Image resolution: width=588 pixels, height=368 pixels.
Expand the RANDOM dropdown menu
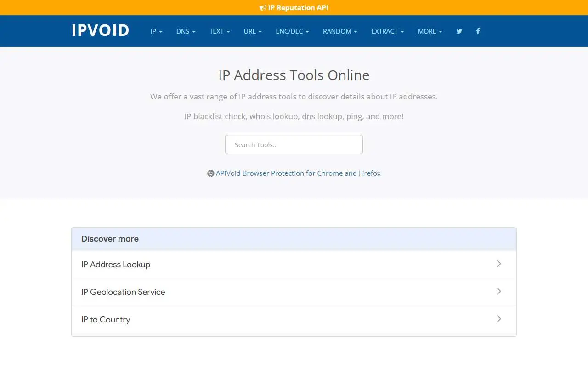tap(340, 31)
